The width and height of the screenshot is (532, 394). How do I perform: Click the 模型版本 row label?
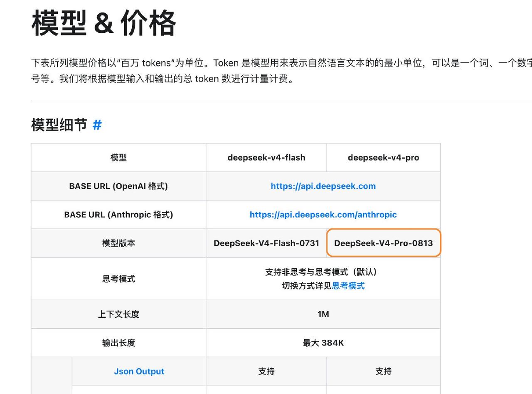[118, 243]
